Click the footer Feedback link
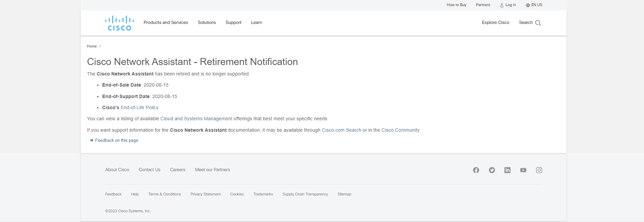Screen dimensions: 644x222 pos(113,194)
